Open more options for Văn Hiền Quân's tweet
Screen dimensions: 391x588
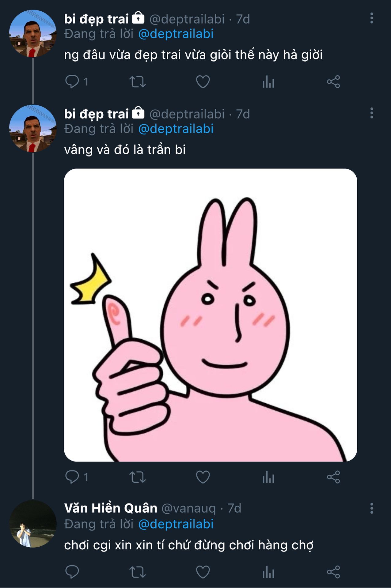coord(372,508)
